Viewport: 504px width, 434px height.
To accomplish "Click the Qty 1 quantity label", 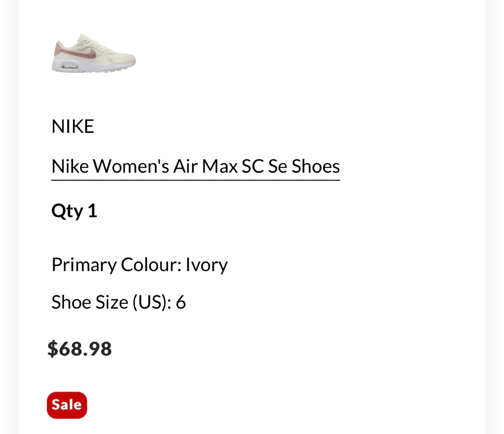I will click(x=74, y=211).
